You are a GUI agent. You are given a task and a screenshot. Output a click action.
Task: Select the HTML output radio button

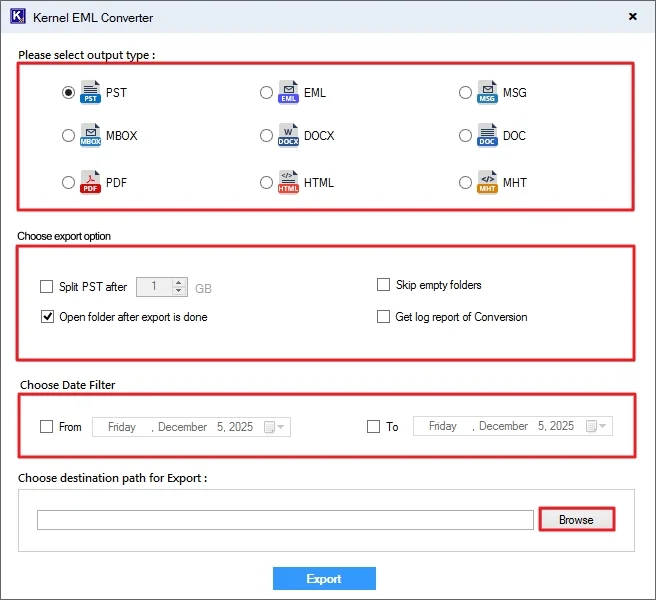[266, 183]
